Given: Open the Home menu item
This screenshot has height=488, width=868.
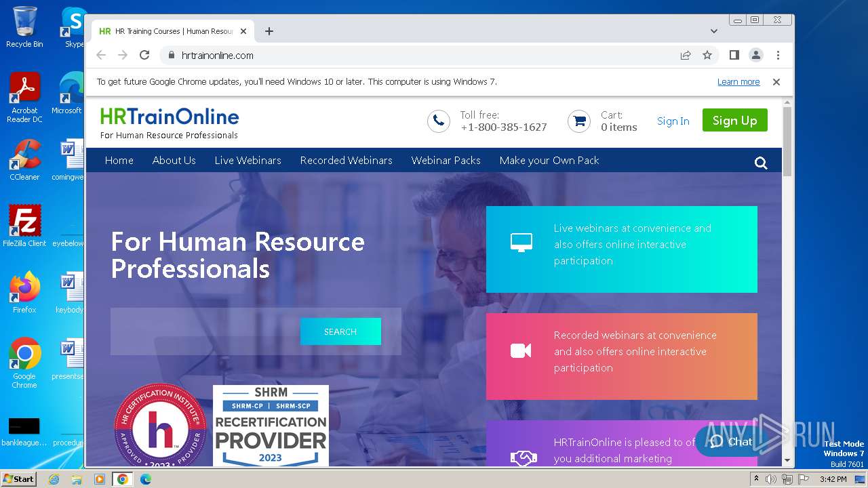Looking at the screenshot, I should coord(119,161).
